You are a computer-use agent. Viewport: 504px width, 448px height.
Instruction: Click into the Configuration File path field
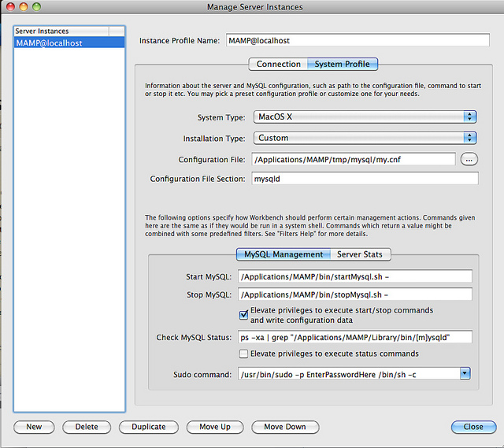(354, 159)
